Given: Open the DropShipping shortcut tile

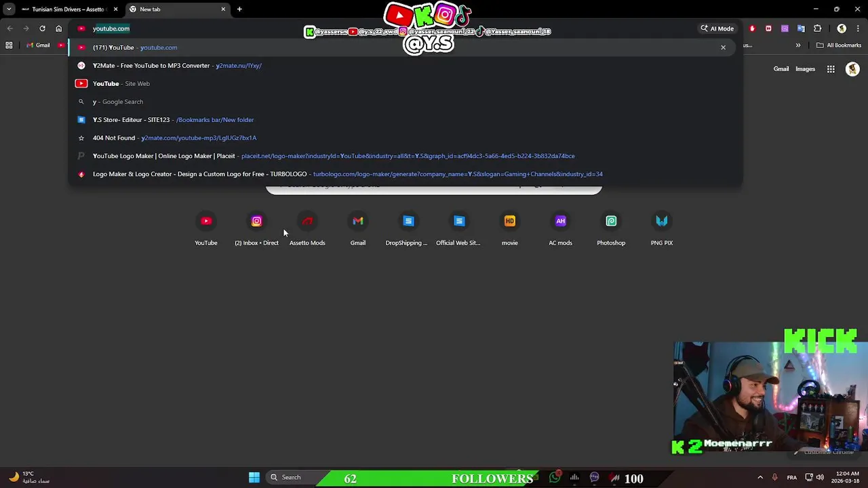Looking at the screenshot, I should coord(408,229).
